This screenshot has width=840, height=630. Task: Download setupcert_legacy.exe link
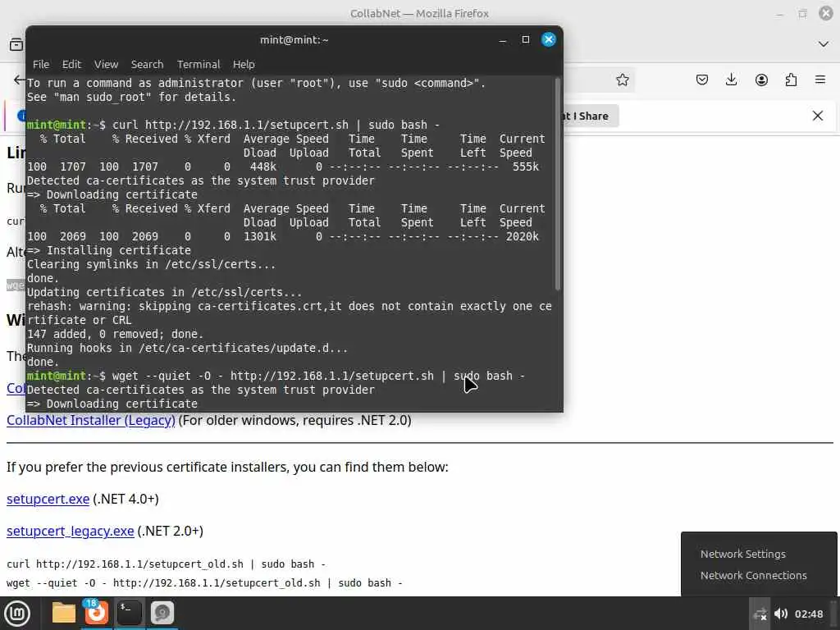[x=71, y=531]
